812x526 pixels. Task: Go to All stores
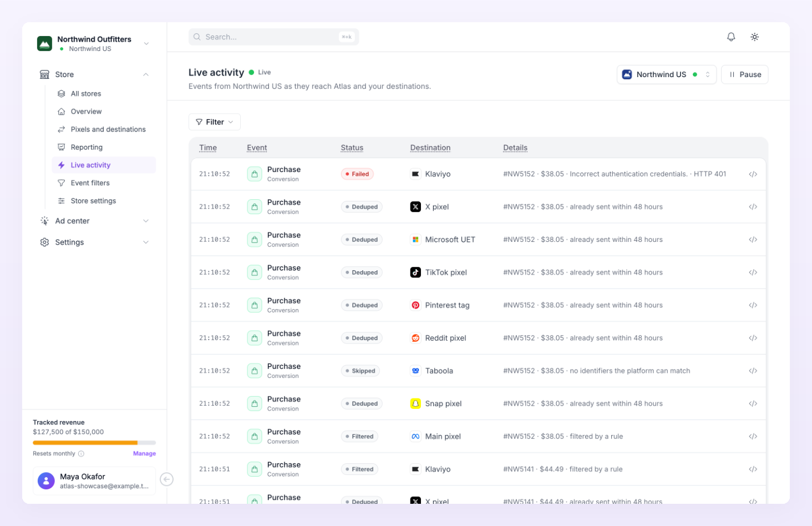[x=104, y=94]
